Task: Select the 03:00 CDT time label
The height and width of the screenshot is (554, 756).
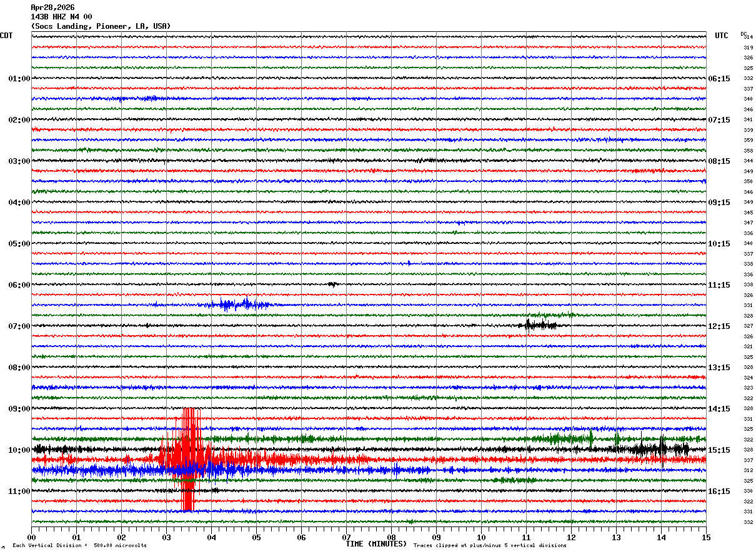Action: 19,161
